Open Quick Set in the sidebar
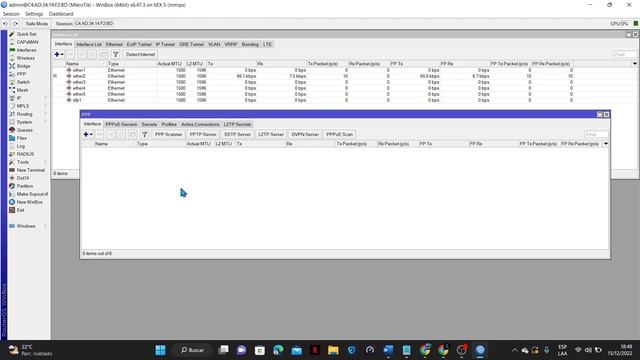 point(26,34)
